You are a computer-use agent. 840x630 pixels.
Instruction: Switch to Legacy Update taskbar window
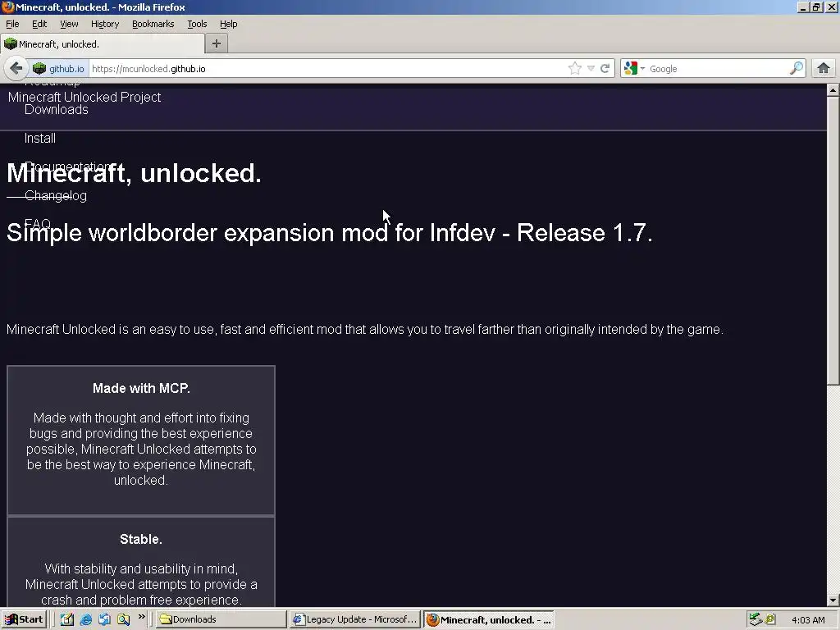[x=355, y=619]
